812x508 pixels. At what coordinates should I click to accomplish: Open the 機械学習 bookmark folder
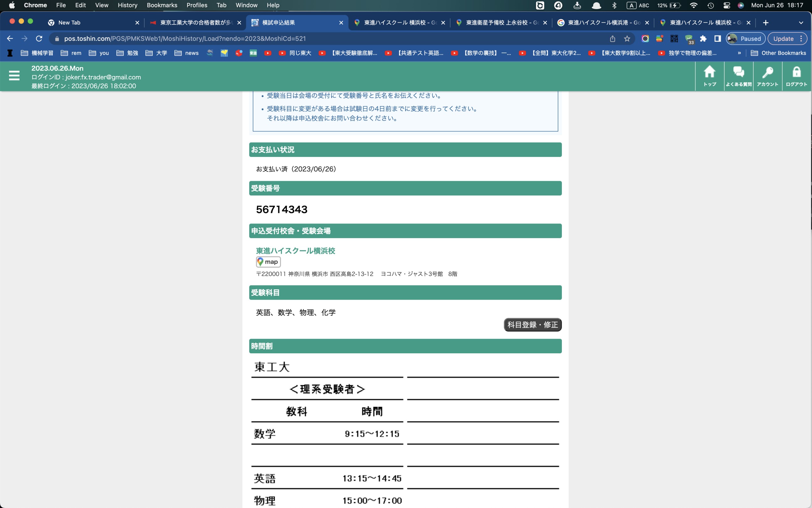pyautogui.click(x=37, y=53)
